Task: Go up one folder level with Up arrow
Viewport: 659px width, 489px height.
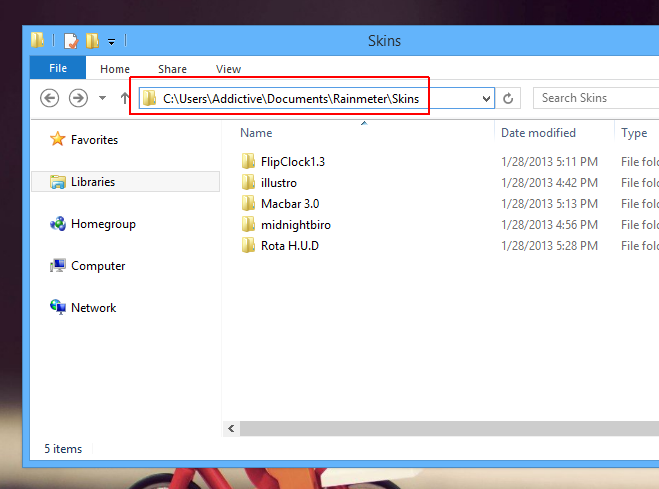Action: tap(125, 98)
